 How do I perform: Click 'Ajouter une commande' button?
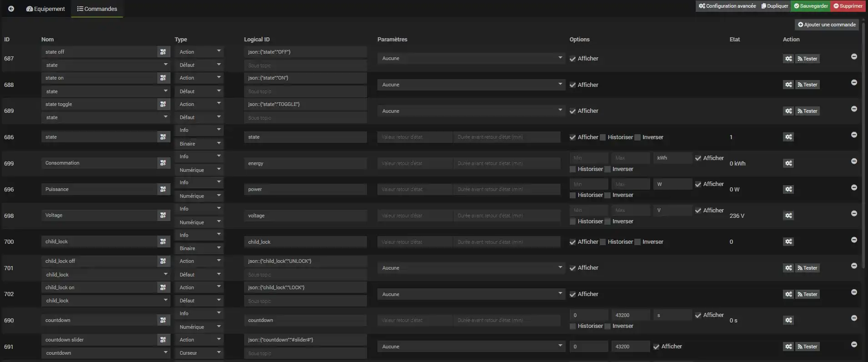[827, 25]
